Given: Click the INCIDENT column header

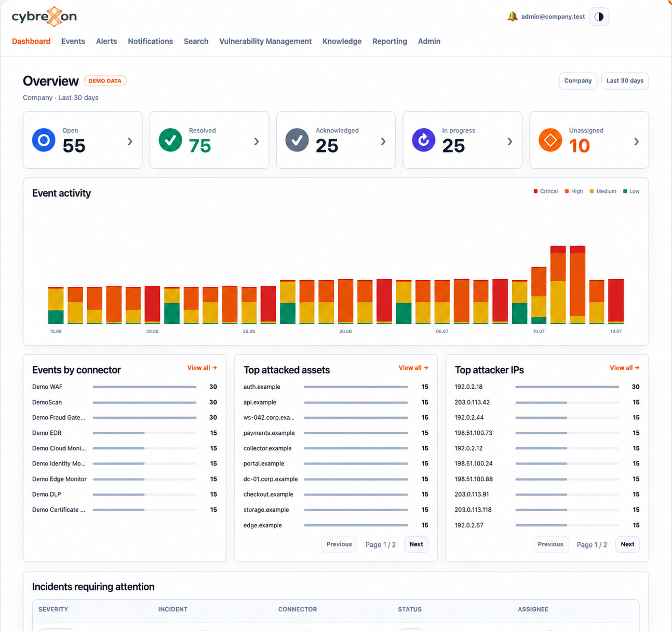Looking at the screenshot, I should click(x=173, y=609).
